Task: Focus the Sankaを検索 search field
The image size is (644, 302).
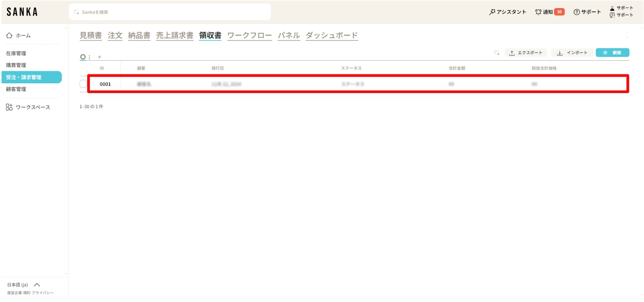Action: (170, 12)
